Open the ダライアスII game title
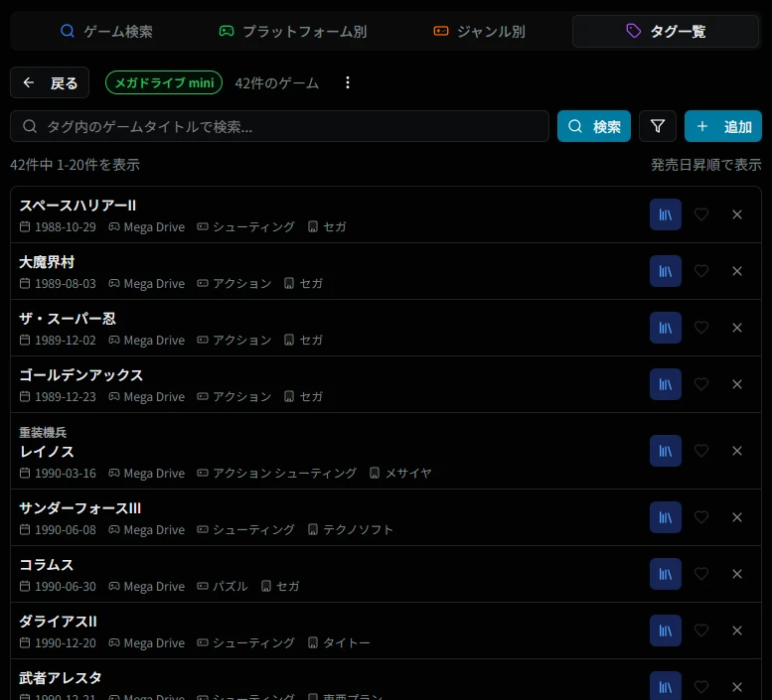Image resolution: width=772 pixels, height=700 pixels. point(58,622)
